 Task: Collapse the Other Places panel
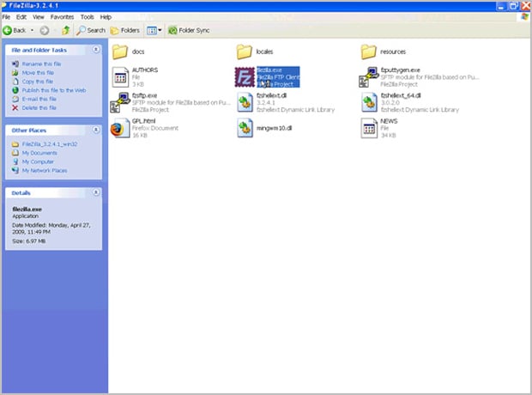click(95, 130)
